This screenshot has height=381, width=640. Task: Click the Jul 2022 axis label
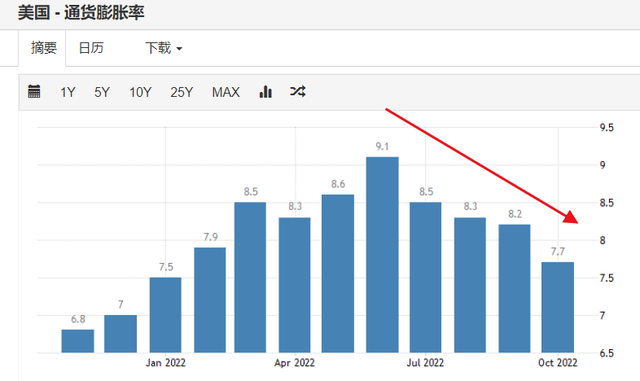click(x=425, y=363)
